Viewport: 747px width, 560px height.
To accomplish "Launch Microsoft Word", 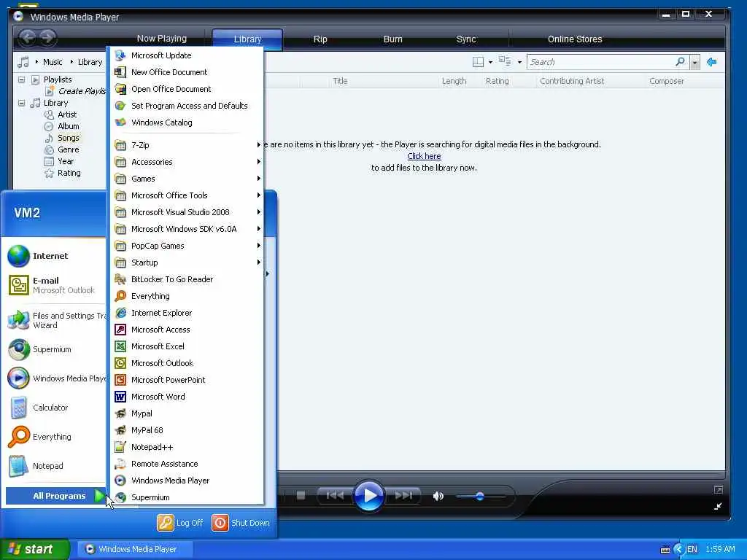I will point(187,397).
